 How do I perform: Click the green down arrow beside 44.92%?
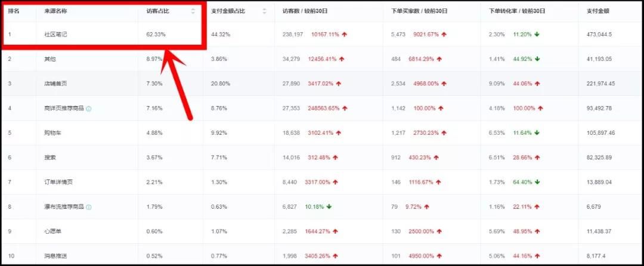point(537,59)
